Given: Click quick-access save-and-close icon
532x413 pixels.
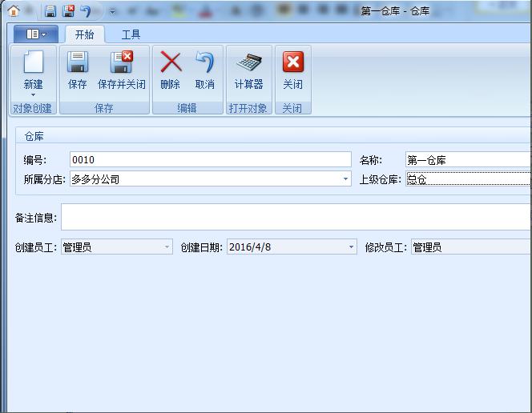Looking at the screenshot, I should coord(68,11).
